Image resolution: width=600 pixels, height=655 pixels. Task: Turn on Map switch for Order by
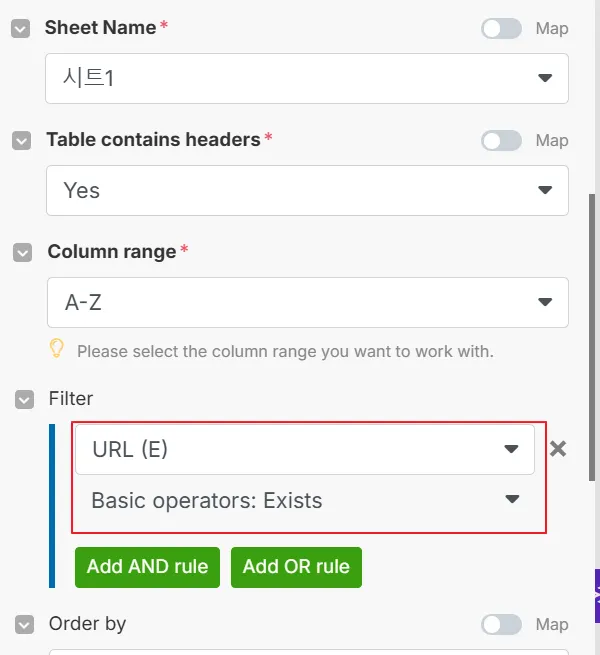tap(501, 625)
